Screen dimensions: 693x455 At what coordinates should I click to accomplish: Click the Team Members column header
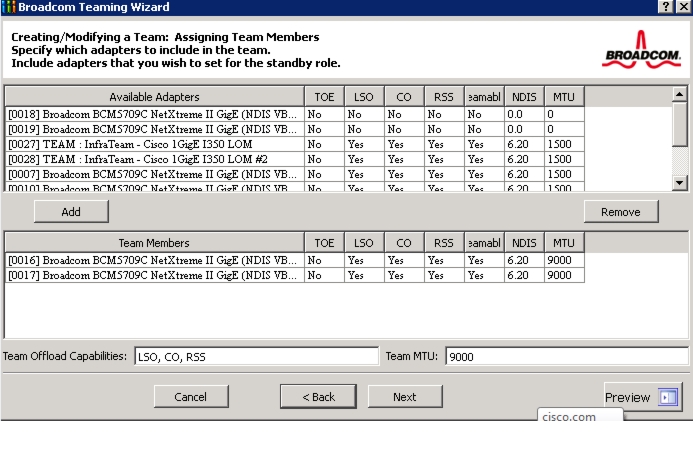click(x=154, y=243)
